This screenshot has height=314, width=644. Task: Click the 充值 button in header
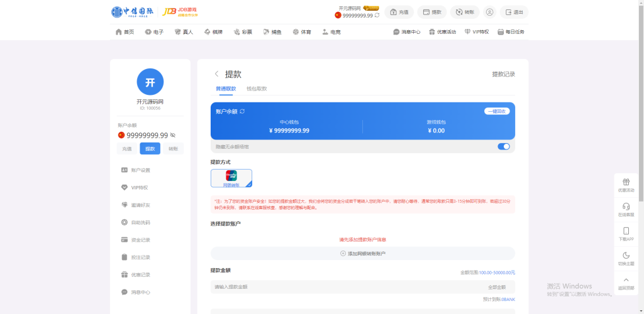[x=399, y=12]
